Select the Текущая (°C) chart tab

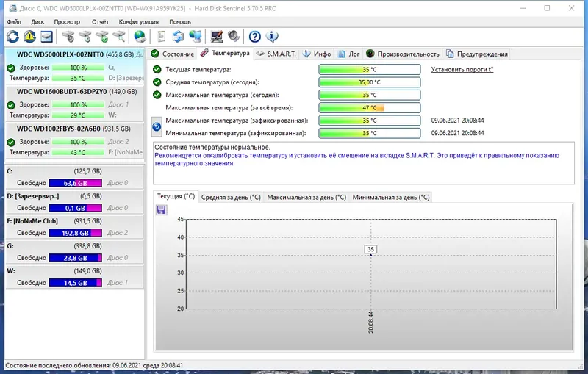pos(176,196)
